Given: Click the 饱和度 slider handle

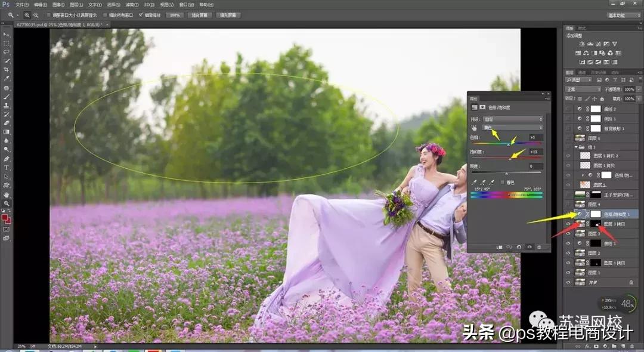Looking at the screenshot, I should pyautogui.click(x=510, y=159).
